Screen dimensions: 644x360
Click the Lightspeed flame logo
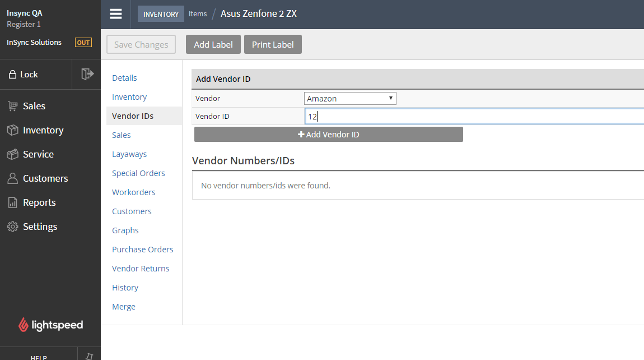pos(24,325)
